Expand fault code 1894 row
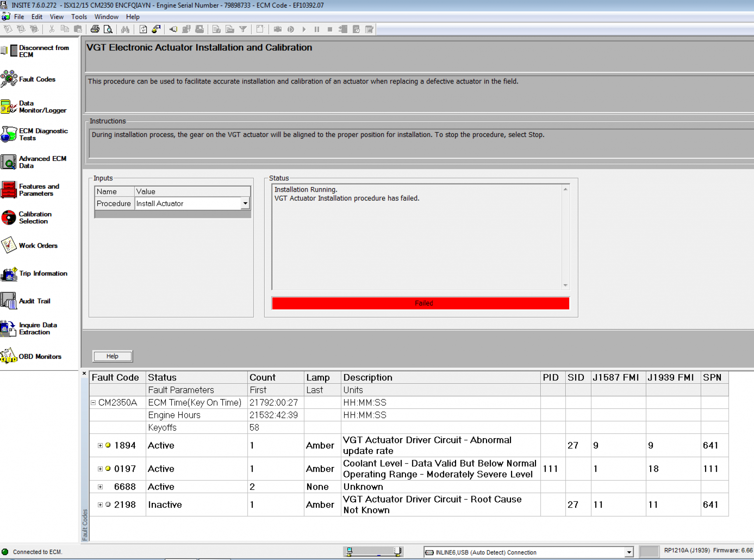 (x=100, y=445)
